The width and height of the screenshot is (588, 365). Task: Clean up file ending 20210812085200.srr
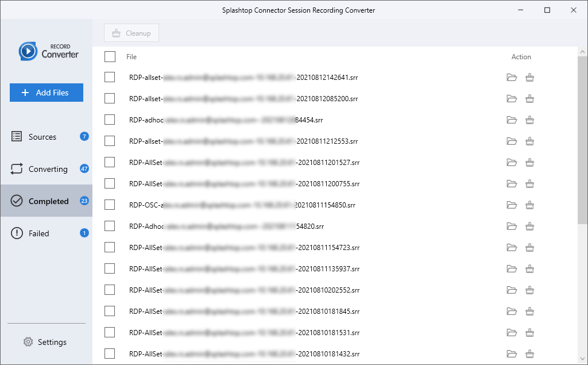[529, 99]
